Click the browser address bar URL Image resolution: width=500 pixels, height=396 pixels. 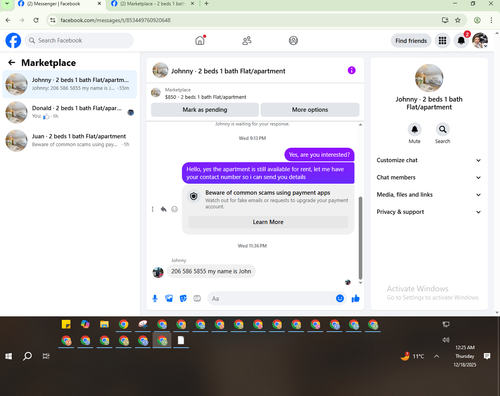tap(115, 20)
